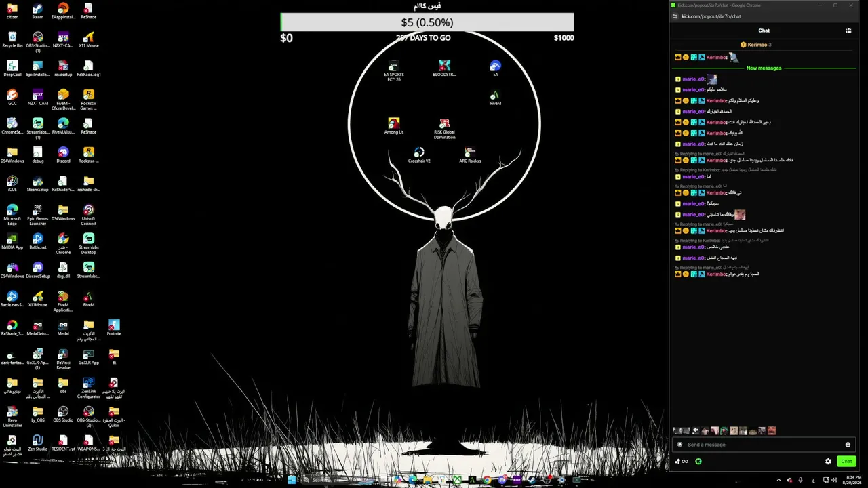
Task: Launch Discord from the desktop
Action: (x=63, y=155)
